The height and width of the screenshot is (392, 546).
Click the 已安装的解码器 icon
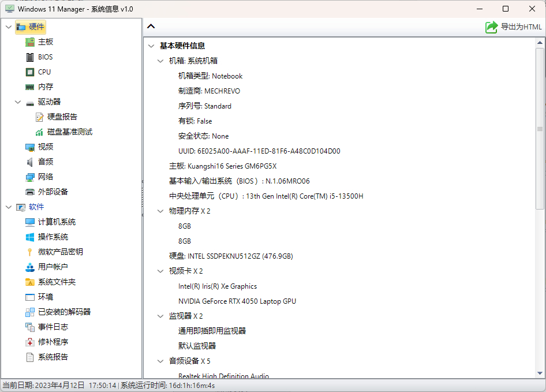click(30, 312)
